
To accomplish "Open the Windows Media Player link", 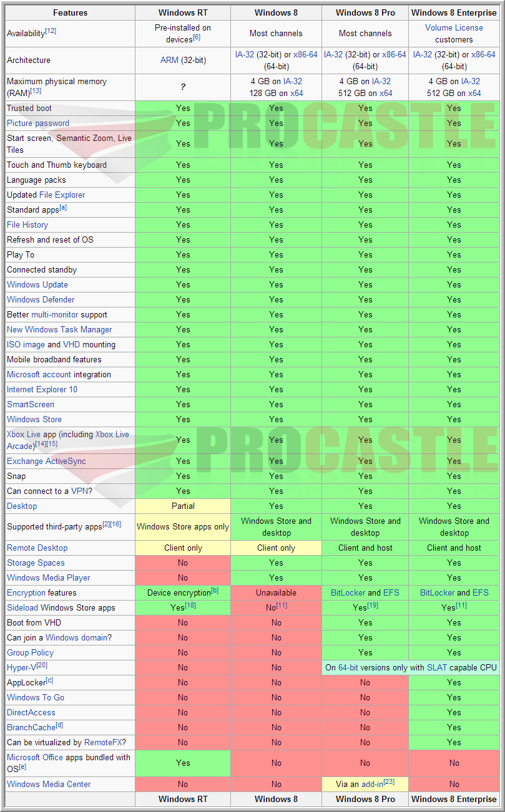I will tap(48, 578).
